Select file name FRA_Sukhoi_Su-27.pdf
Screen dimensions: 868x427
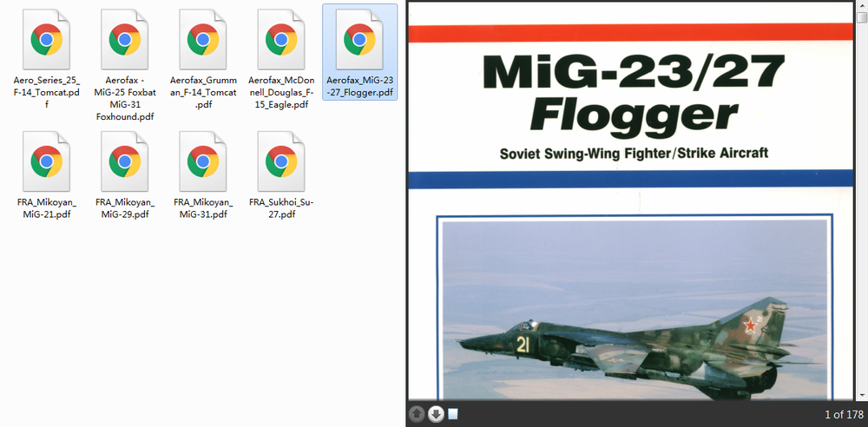point(281,208)
